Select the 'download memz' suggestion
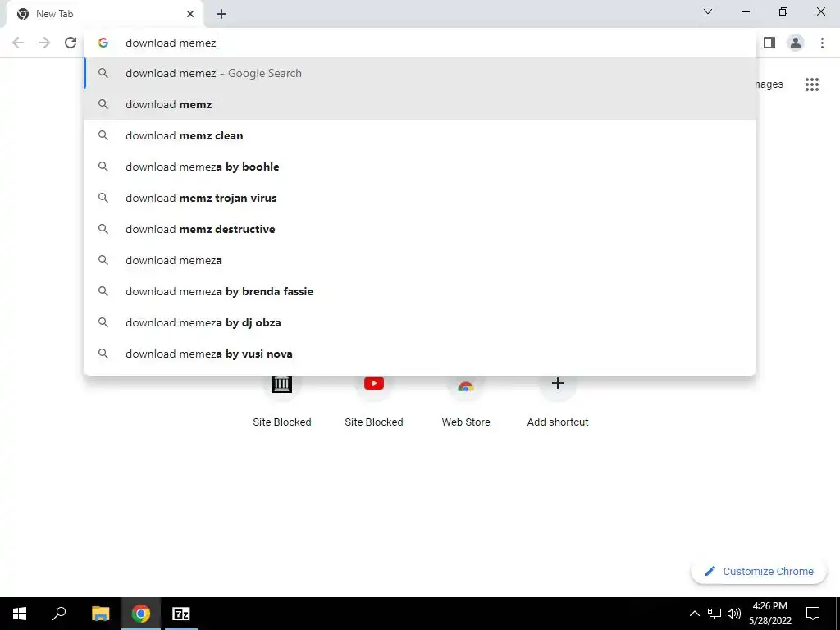This screenshot has width=840, height=630. click(420, 104)
